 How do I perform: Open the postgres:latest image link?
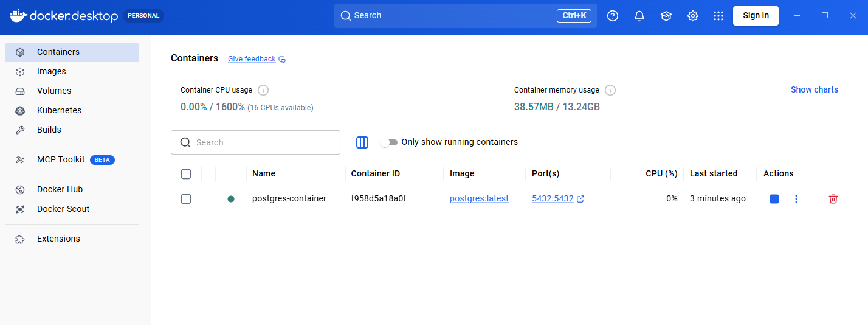[x=479, y=198]
